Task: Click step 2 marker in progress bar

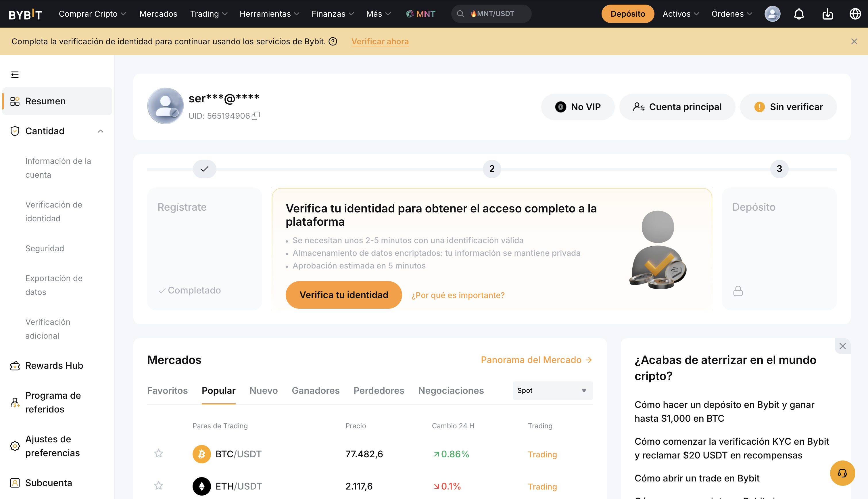Action: click(492, 169)
